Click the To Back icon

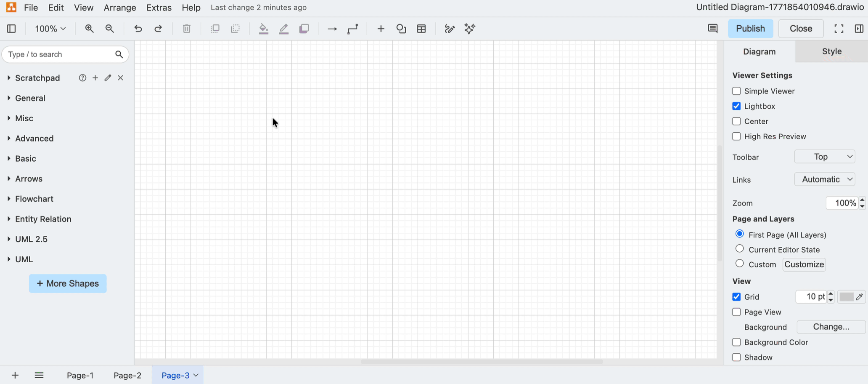coord(236,29)
